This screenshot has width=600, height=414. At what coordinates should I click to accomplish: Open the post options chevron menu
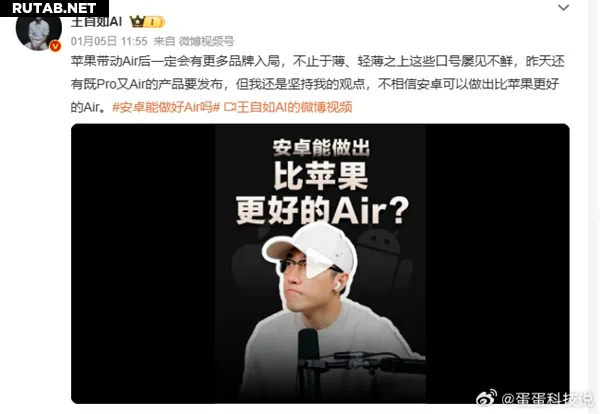(x=563, y=8)
